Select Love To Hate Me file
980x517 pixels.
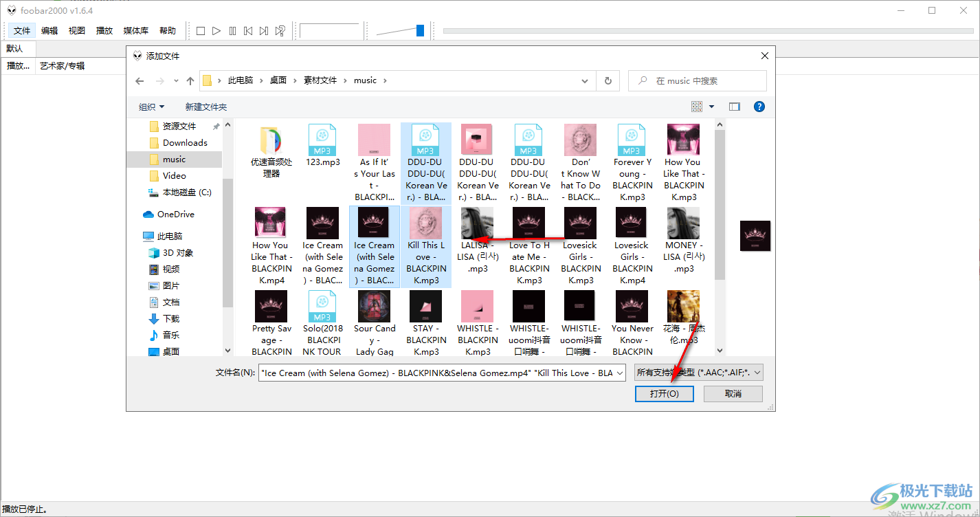(x=528, y=246)
